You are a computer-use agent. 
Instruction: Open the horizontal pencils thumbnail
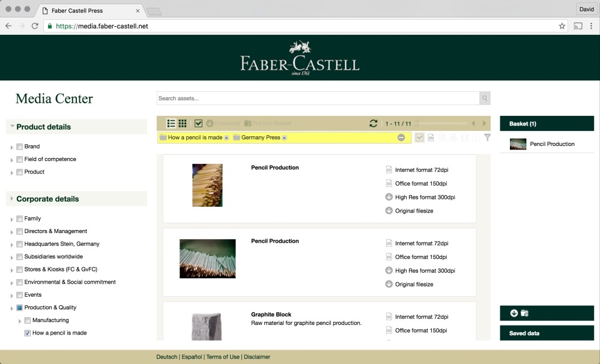tap(207, 258)
